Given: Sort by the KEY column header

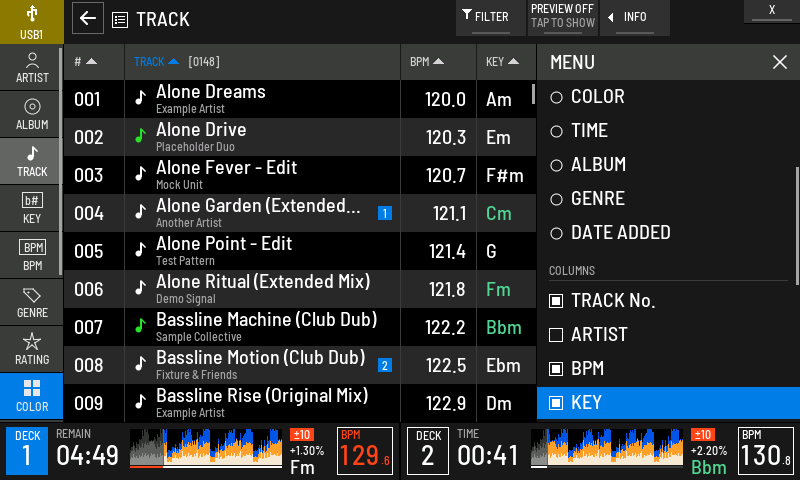Looking at the screenshot, I should pos(506,62).
